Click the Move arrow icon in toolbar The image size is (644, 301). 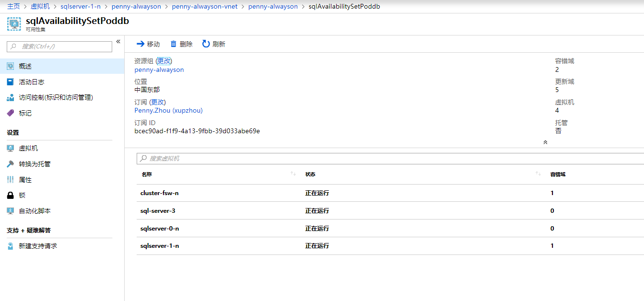tap(141, 44)
